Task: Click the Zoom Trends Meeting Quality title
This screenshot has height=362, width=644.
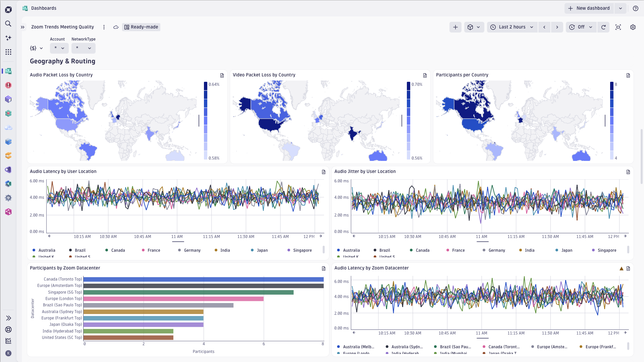Action: tap(62, 27)
